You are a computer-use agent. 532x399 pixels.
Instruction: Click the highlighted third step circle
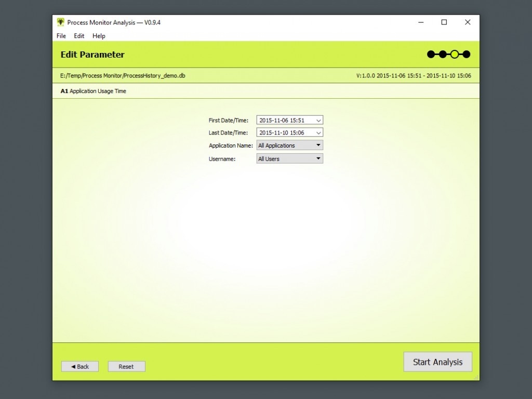point(455,55)
